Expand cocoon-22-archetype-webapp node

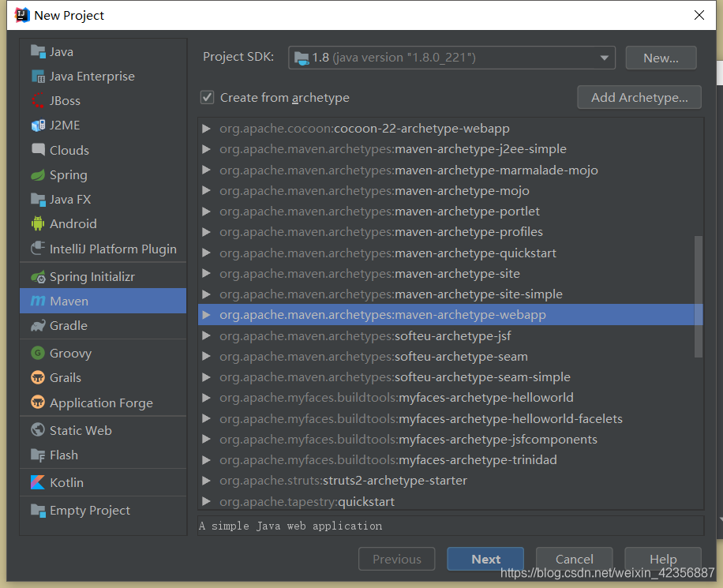pyautogui.click(x=207, y=128)
